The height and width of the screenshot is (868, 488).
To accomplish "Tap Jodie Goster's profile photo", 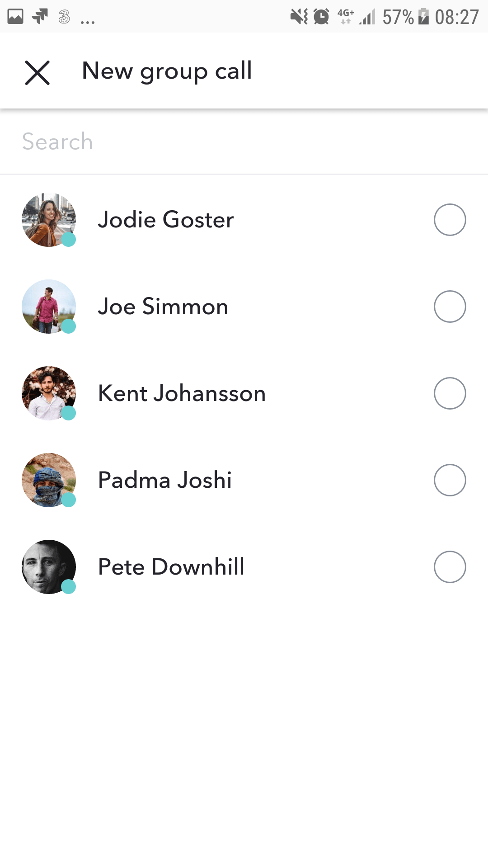I will (49, 220).
